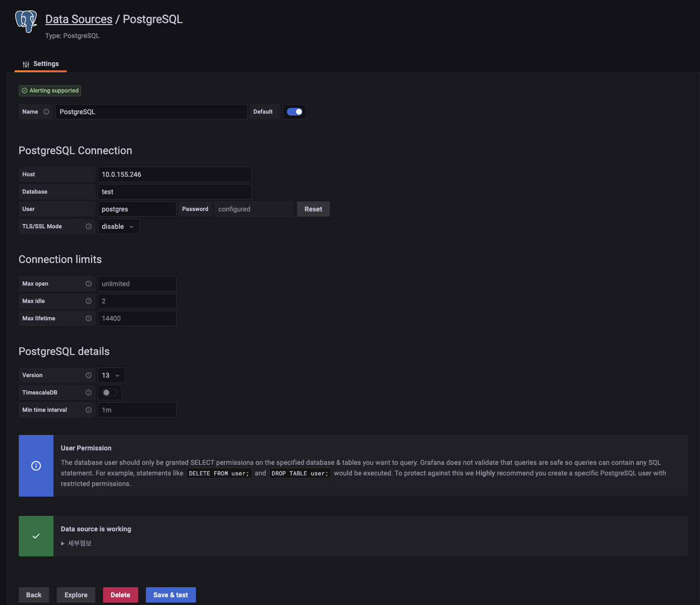This screenshot has height=605, width=700.
Task: Go to the Data Sources link
Action: 79,19
